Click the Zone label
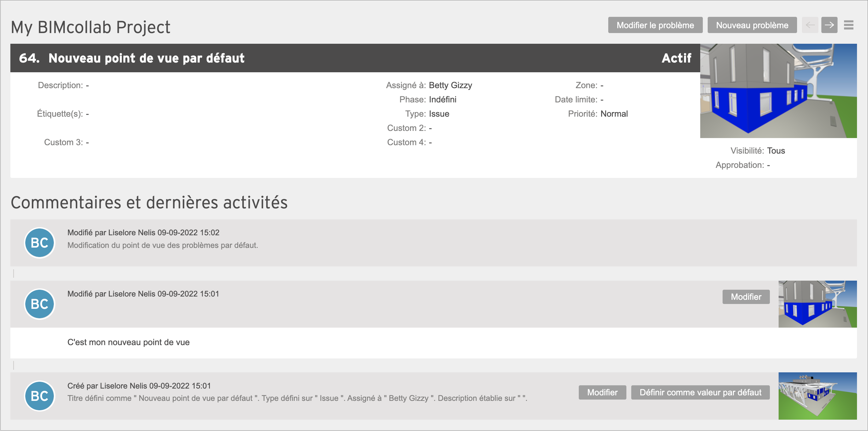 [586, 85]
